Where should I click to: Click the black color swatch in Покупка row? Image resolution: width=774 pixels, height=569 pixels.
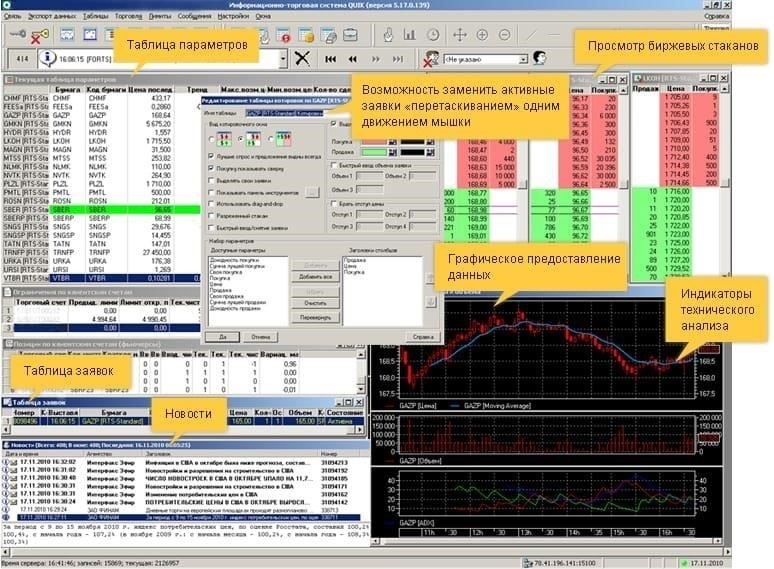pos(412,142)
